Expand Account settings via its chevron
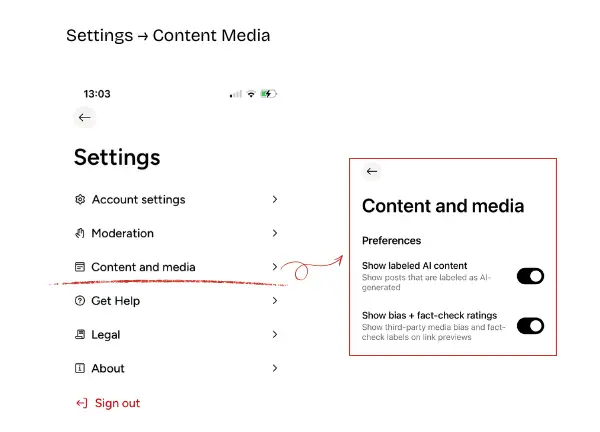 274,200
